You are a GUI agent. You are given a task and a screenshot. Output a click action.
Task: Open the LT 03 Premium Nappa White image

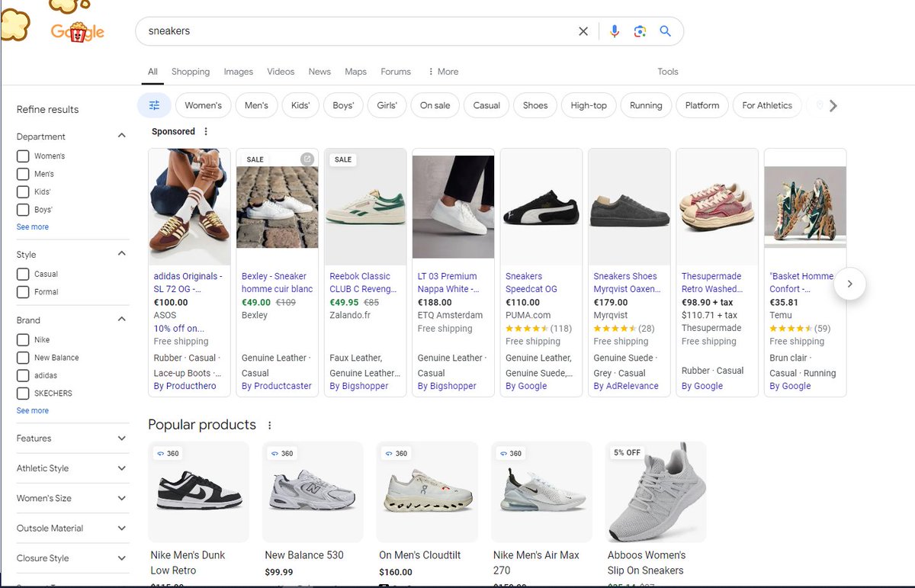point(453,207)
